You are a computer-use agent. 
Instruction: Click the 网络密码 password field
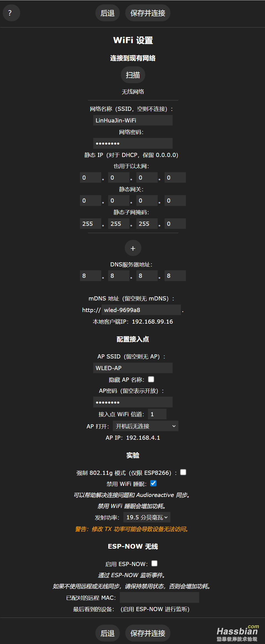coord(133,143)
